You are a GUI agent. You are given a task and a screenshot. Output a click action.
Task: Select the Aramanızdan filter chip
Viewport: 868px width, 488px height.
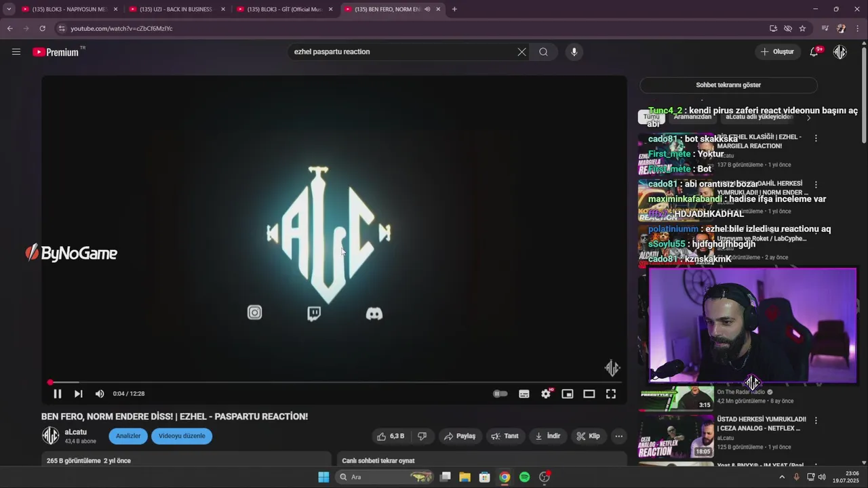pyautogui.click(x=692, y=117)
